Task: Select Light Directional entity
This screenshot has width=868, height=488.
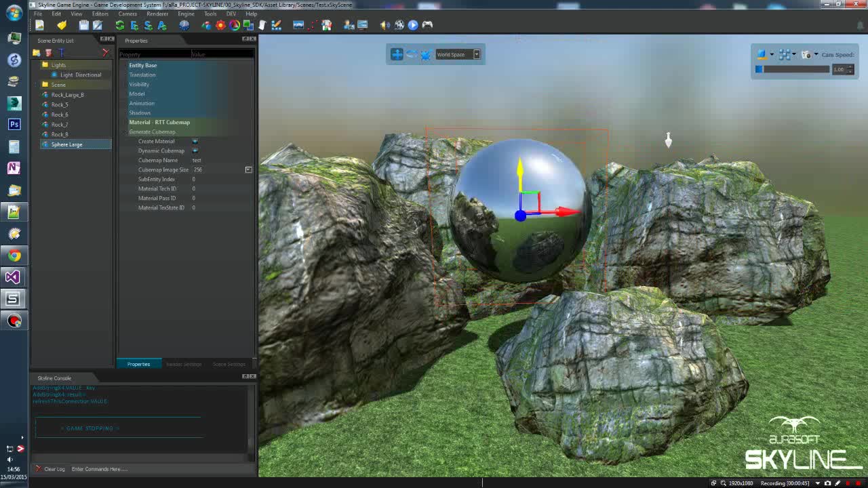Action: click(x=81, y=75)
